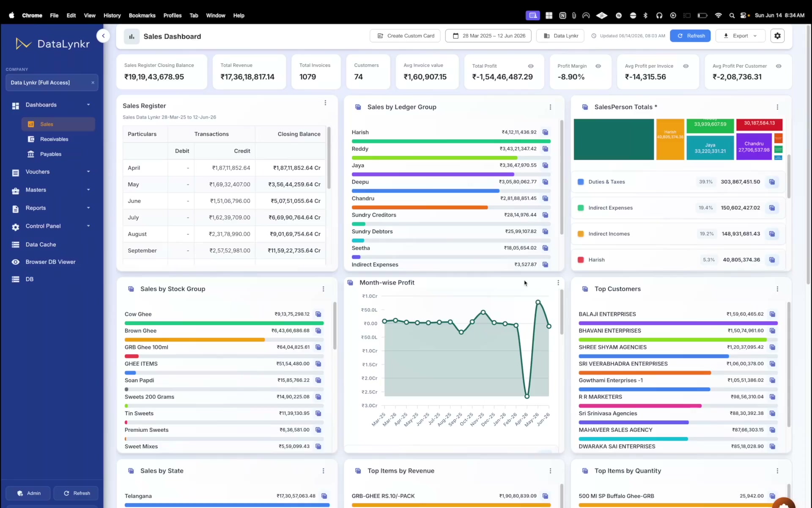
Task: Clear the Data Lynkr [Full Access] company selection
Action: click(x=93, y=83)
